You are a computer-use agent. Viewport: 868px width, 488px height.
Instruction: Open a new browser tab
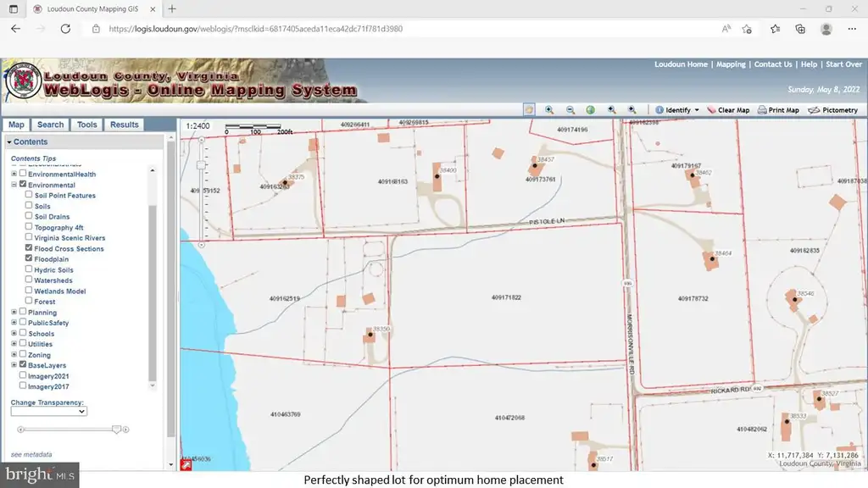(172, 8)
